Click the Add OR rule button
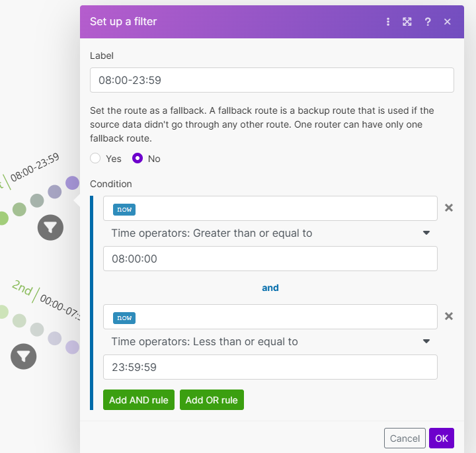This screenshot has width=476, height=453. [x=212, y=400]
